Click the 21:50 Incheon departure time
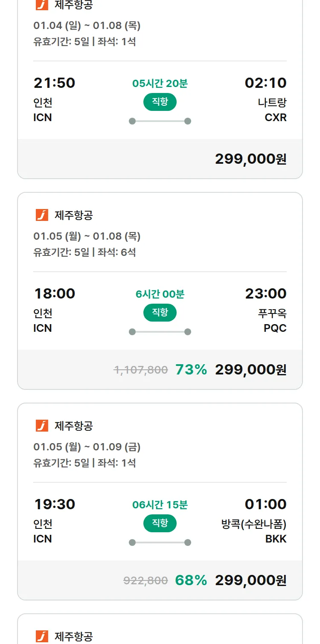The width and height of the screenshot is (320, 644). tap(54, 83)
